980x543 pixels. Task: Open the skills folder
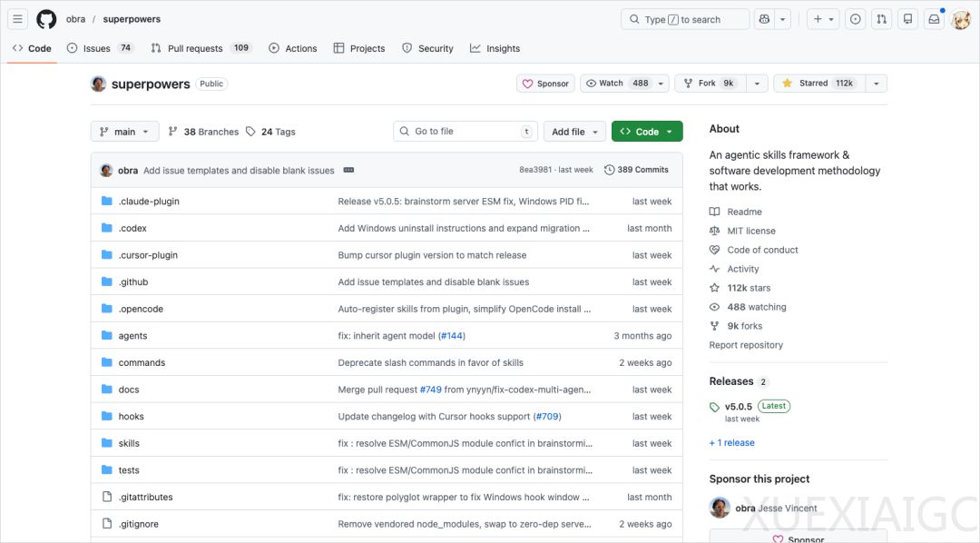tap(129, 443)
